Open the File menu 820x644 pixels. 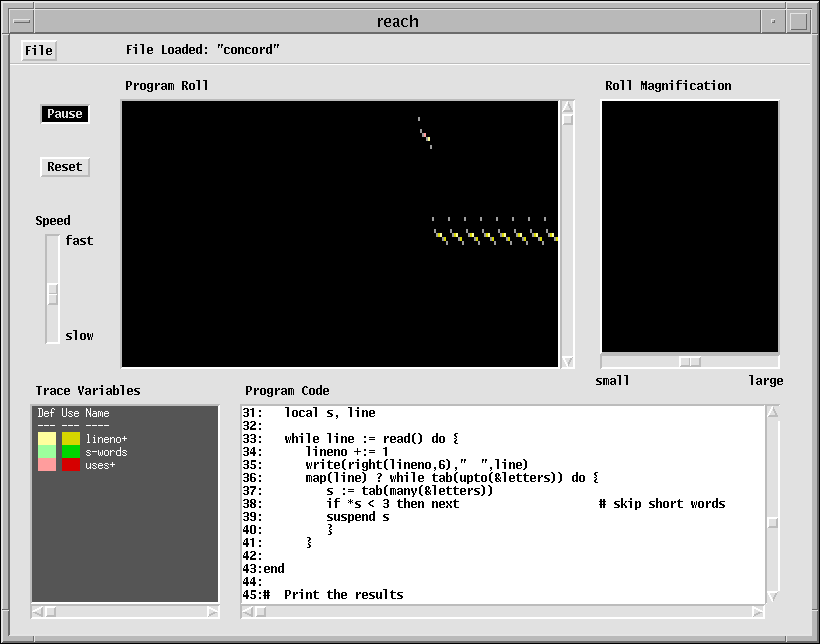click(x=39, y=50)
